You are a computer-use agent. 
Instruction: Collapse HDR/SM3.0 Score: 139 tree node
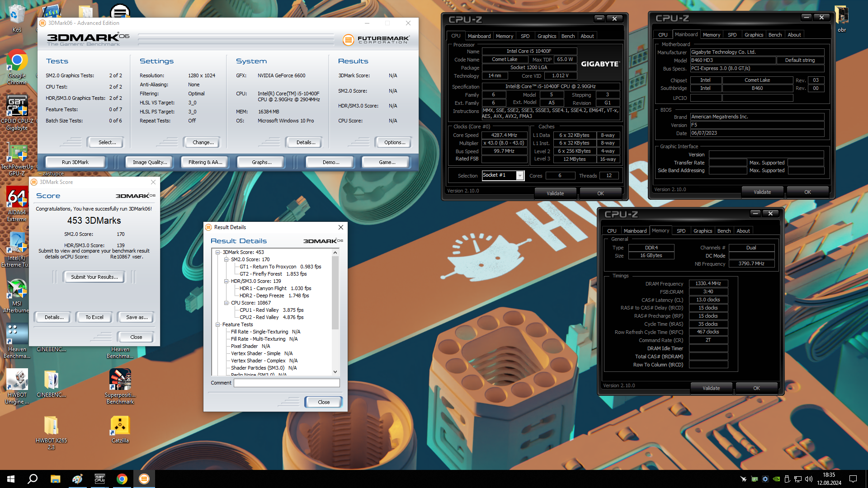226,281
